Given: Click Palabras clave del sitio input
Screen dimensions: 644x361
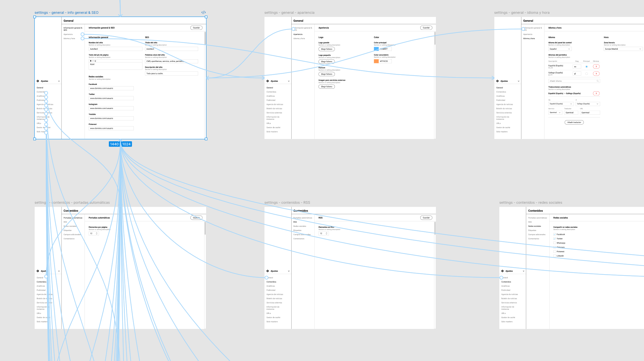Looking at the screenshot, I should 172,61.
